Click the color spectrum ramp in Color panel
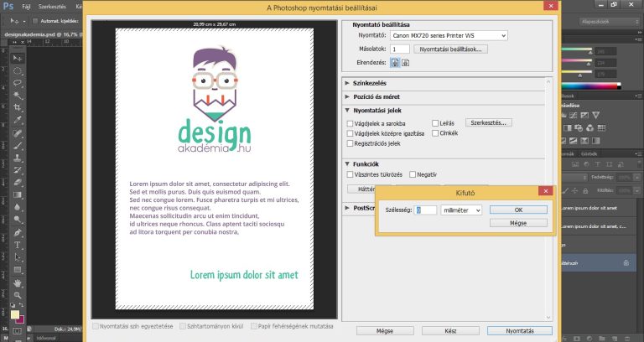The image size is (644, 342). pyautogui.click(x=590, y=85)
